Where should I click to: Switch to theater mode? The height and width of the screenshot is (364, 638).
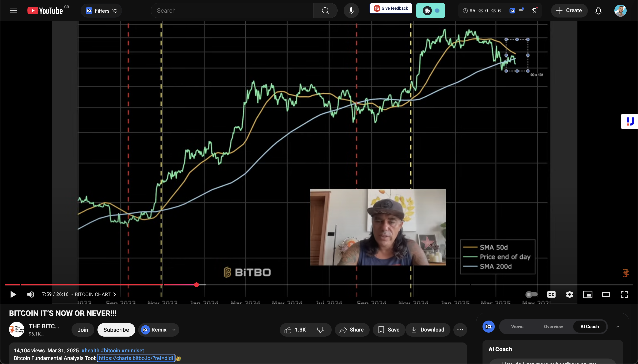pos(606,294)
